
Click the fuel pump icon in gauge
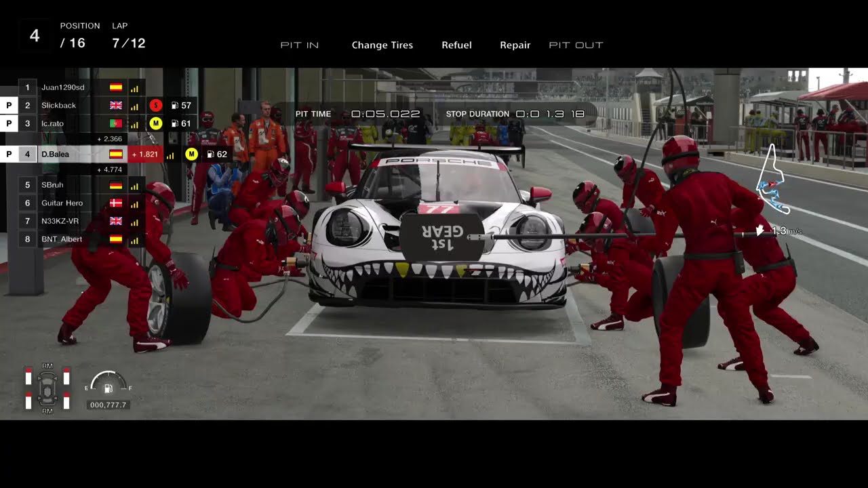(x=108, y=388)
